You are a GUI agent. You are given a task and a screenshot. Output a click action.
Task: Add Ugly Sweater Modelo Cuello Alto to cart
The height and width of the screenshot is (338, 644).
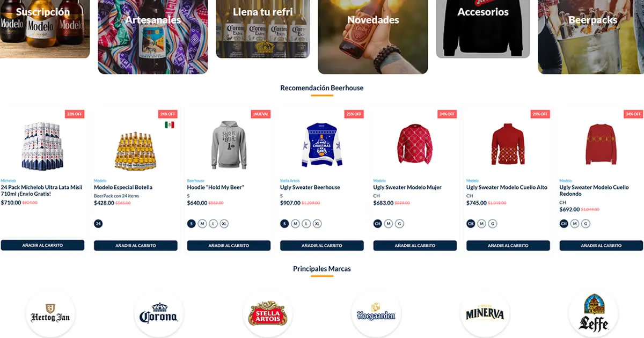508,245
